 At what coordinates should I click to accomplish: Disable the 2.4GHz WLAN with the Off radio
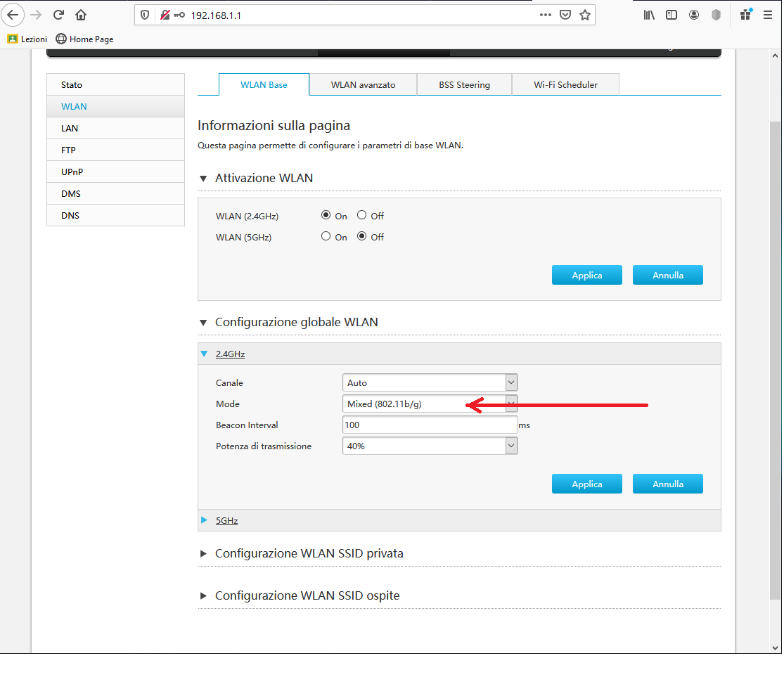(x=361, y=215)
